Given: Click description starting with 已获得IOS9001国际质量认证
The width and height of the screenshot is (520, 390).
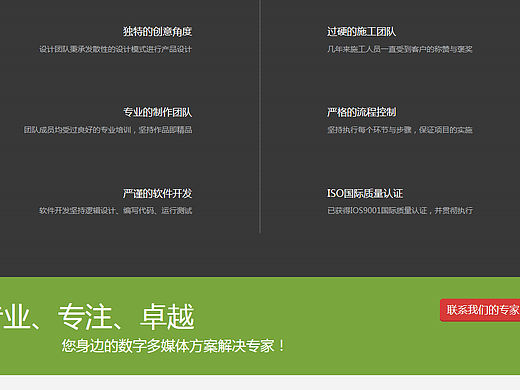Looking at the screenshot, I should tap(400, 211).
